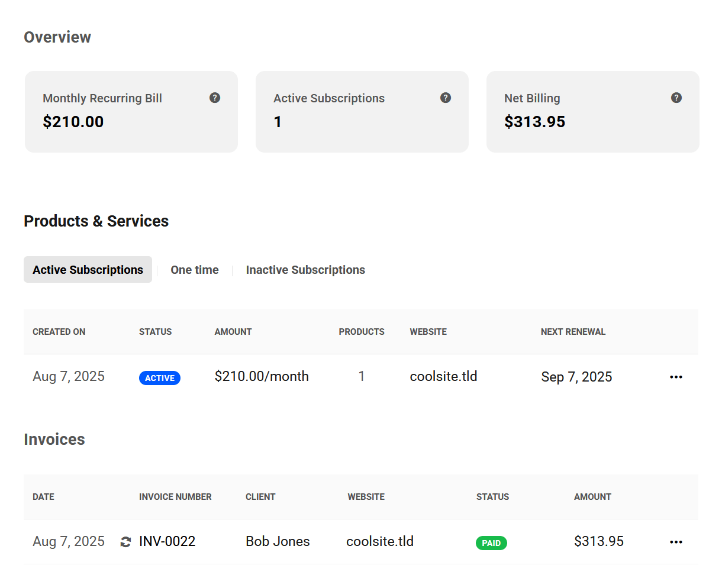Click recurring sync icon beside INV-0022
This screenshot has width=722, height=588.
(x=125, y=542)
